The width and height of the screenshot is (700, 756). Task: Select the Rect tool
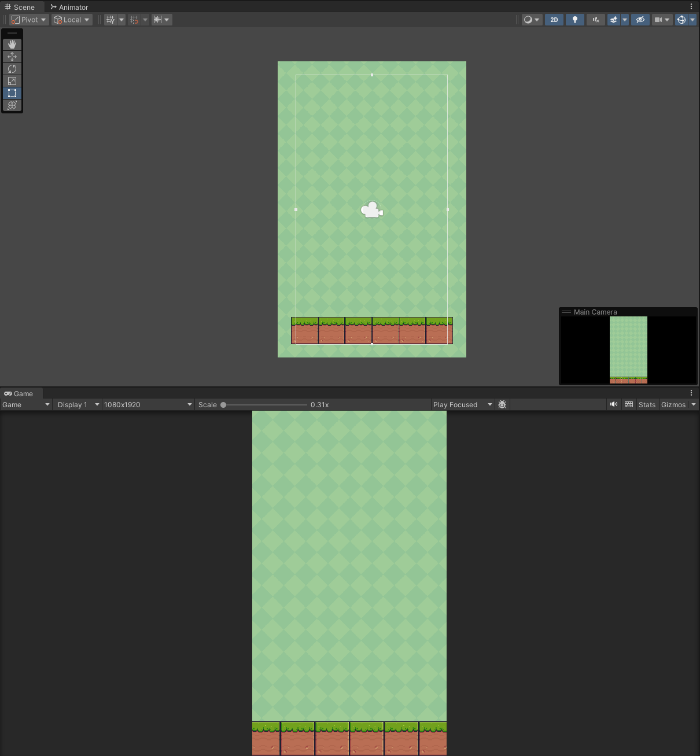click(x=12, y=93)
